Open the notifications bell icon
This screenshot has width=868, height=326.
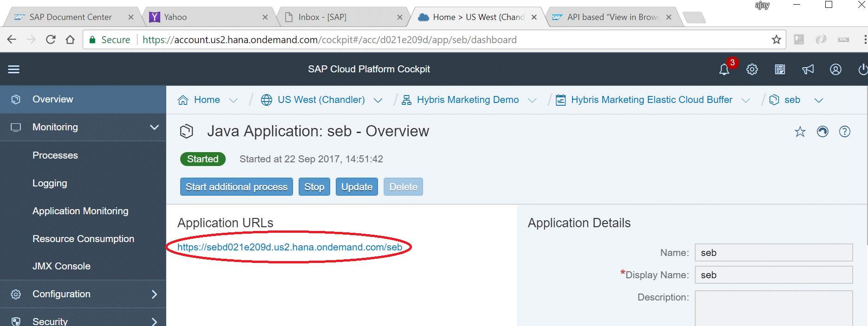click(x=724, y=70)
